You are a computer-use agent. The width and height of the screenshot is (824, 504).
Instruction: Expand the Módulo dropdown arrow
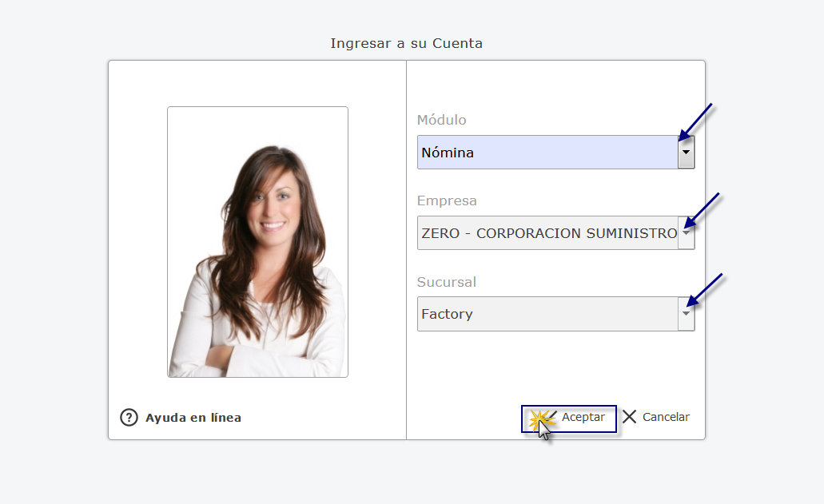coord(686,153)
